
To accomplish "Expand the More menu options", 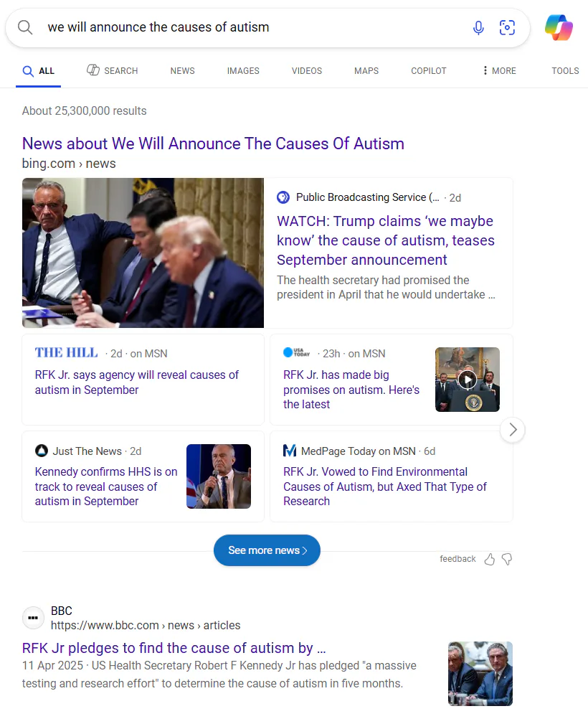I will coord(499,70).
